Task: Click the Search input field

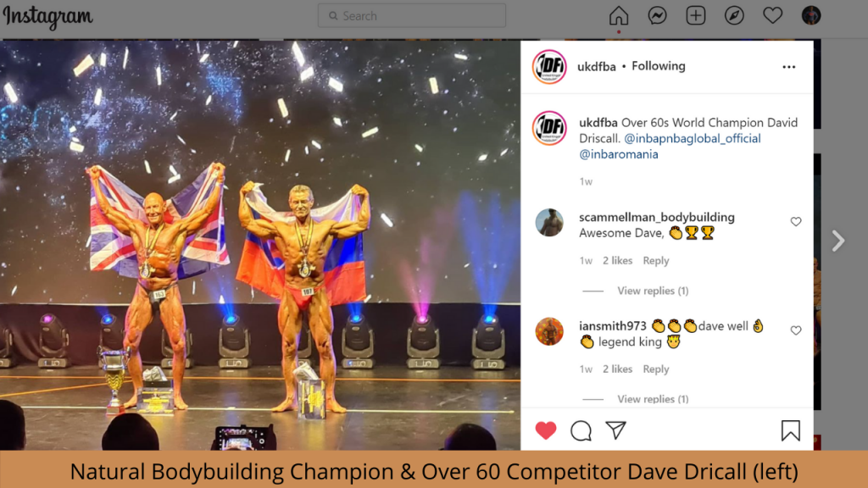Action: tap(412, 15)
